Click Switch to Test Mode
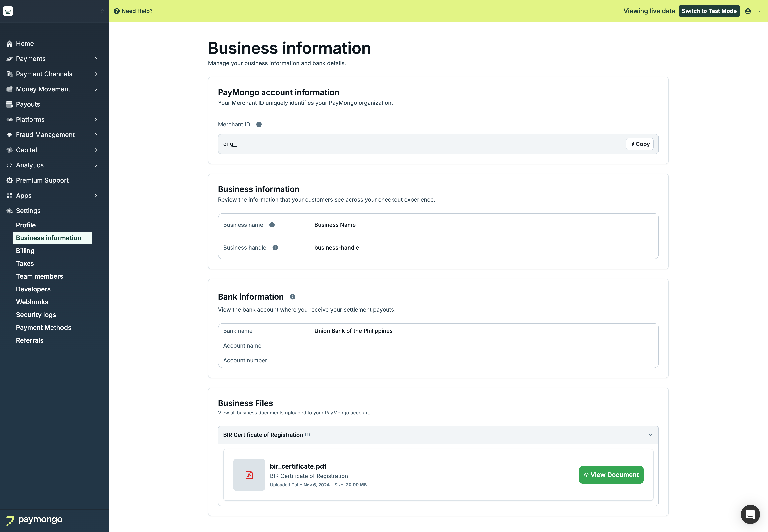This screenshot has height=532, width=768. [x=709, y=11]
